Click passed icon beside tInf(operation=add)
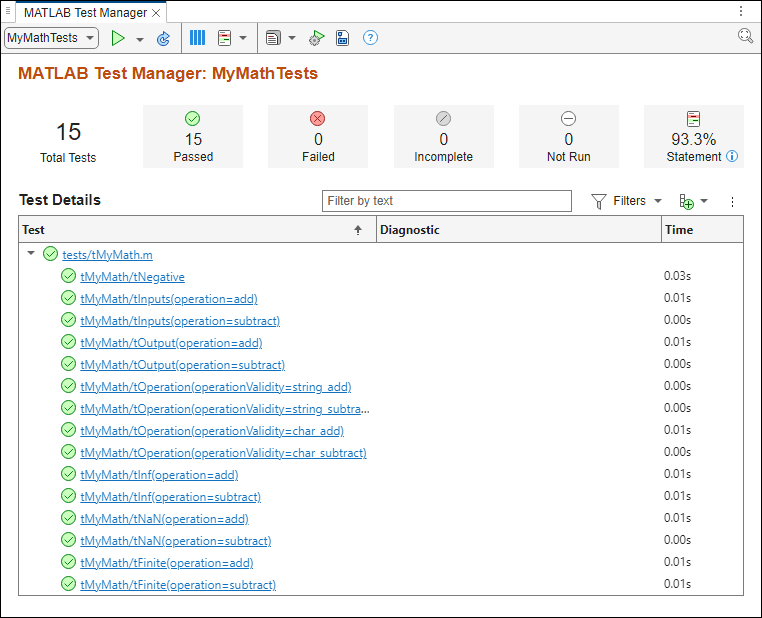 [x=69, y=473]
